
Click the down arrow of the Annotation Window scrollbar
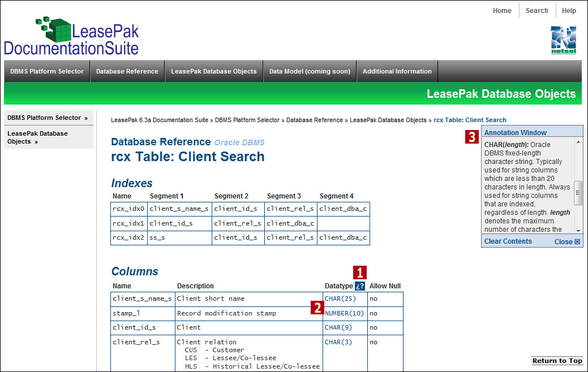(x=578, y=231)
